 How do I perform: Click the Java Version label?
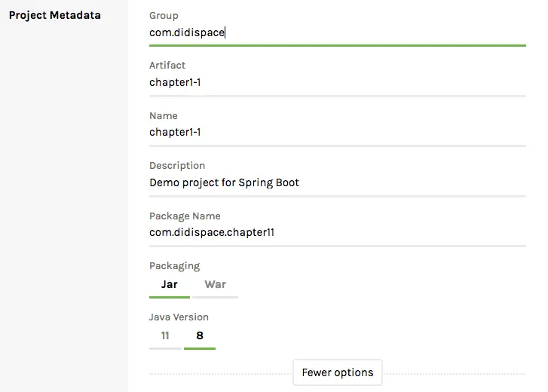pos(179,317)
